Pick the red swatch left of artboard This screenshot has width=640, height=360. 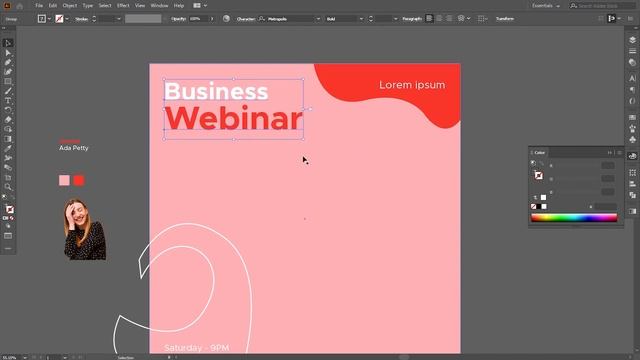79,180
